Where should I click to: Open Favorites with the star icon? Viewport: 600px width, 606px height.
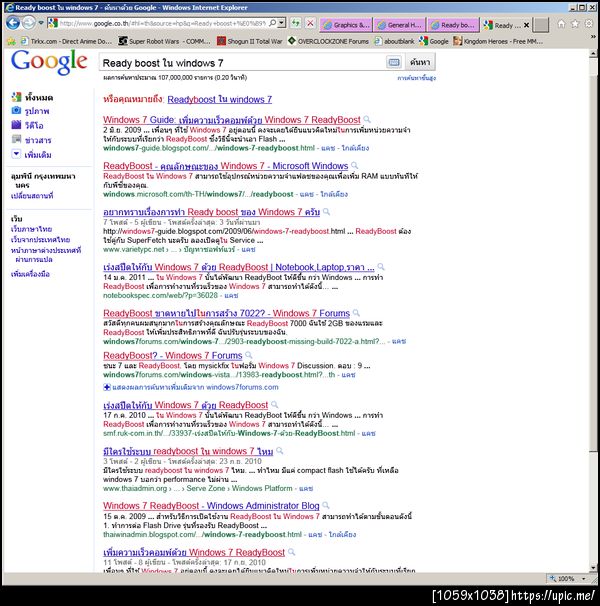575,24
